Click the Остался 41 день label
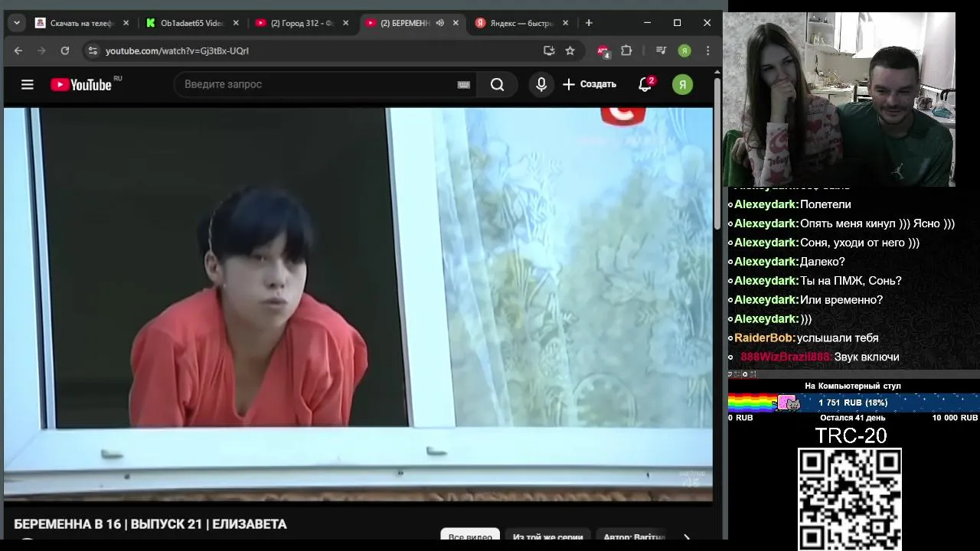Image resolution: width=980 pixels, height=551 pixels. click(852, 418)
